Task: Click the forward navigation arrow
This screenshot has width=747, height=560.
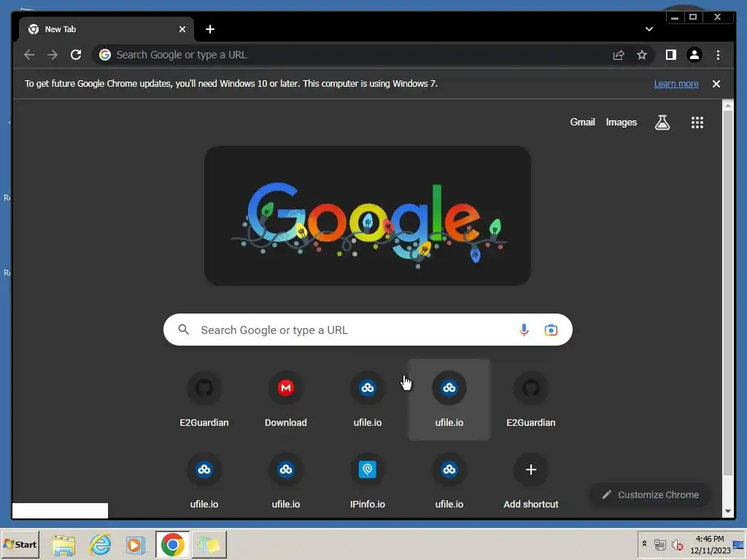Action: point(53,55)
